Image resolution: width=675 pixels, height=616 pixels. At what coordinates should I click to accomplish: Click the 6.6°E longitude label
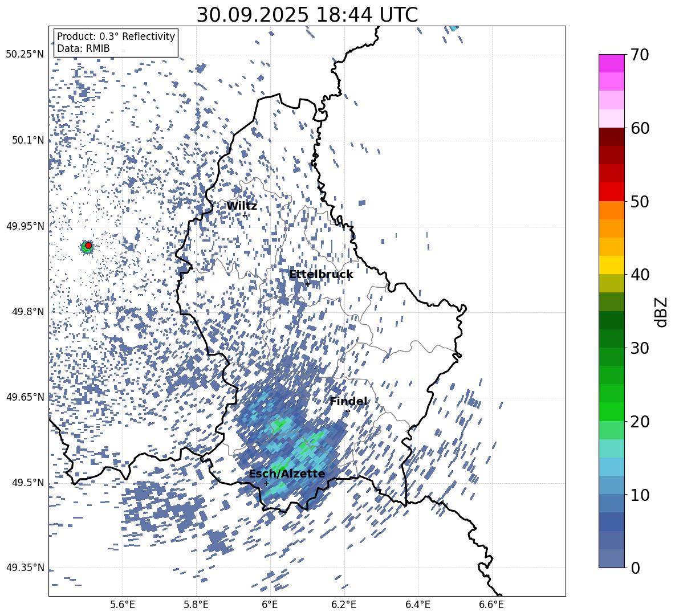point(491,605)
